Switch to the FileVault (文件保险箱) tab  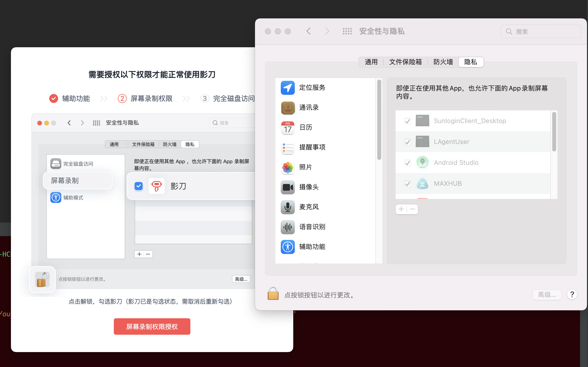(405, 62)
